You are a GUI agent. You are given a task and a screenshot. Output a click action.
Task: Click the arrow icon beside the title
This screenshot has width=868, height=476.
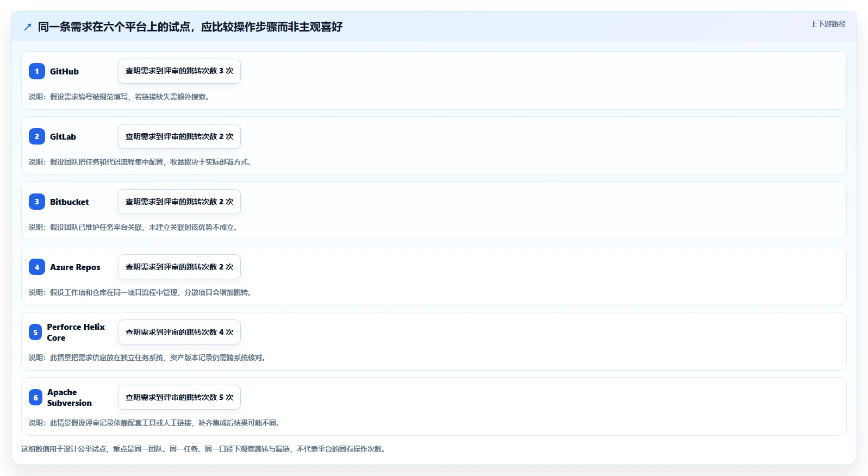[28, 27]
